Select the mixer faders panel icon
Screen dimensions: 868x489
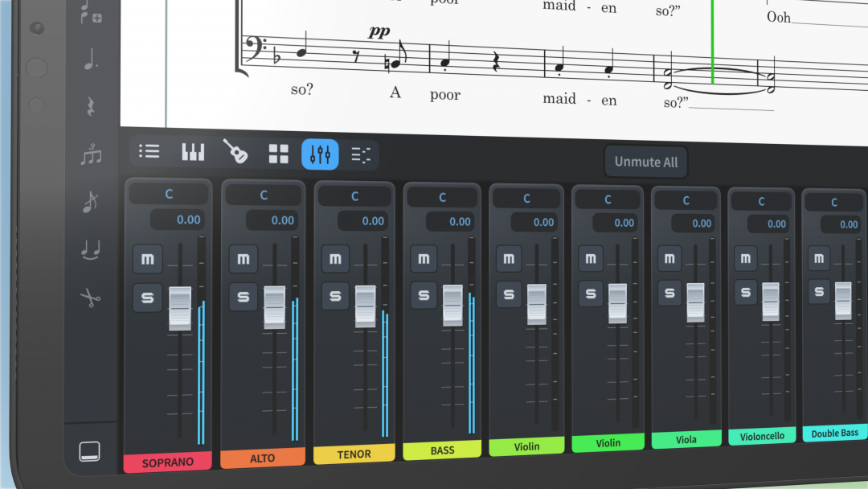point(320,154)
